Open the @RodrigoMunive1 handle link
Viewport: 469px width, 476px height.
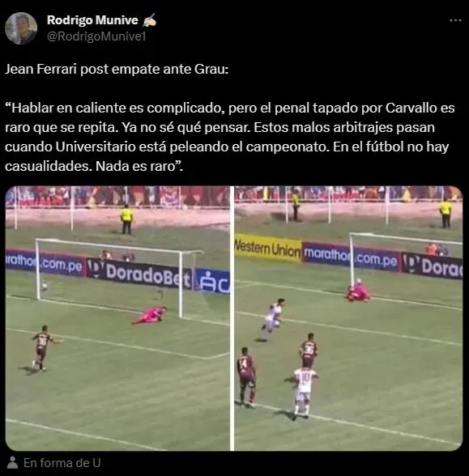pyautogui.click(x=96, y=36)
